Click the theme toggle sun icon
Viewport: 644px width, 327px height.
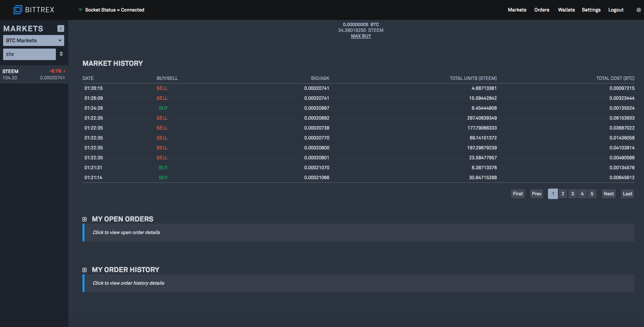pos(638,9)
